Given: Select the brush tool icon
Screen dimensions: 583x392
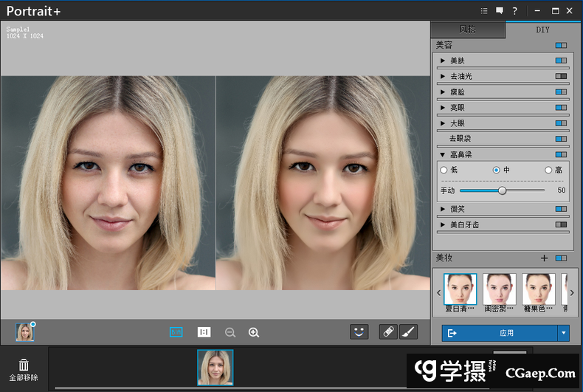Looking at the screenshot, I should [408, 332].
